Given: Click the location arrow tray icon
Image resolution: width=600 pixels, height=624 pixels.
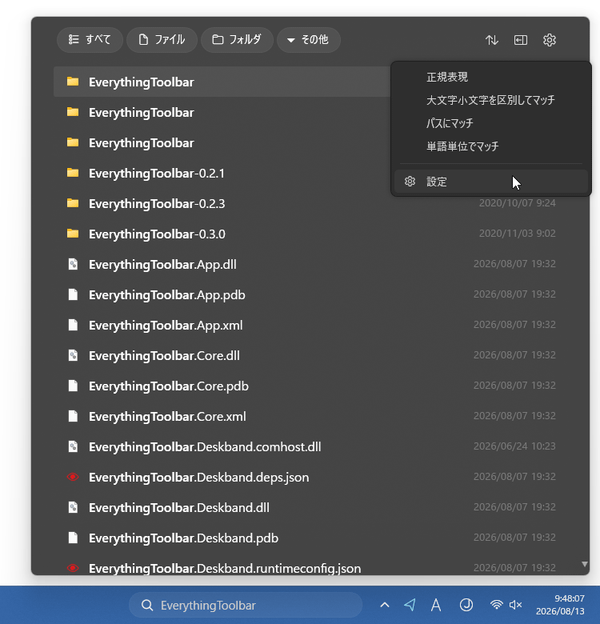Looking at the screenshot, I should [410, 605].
